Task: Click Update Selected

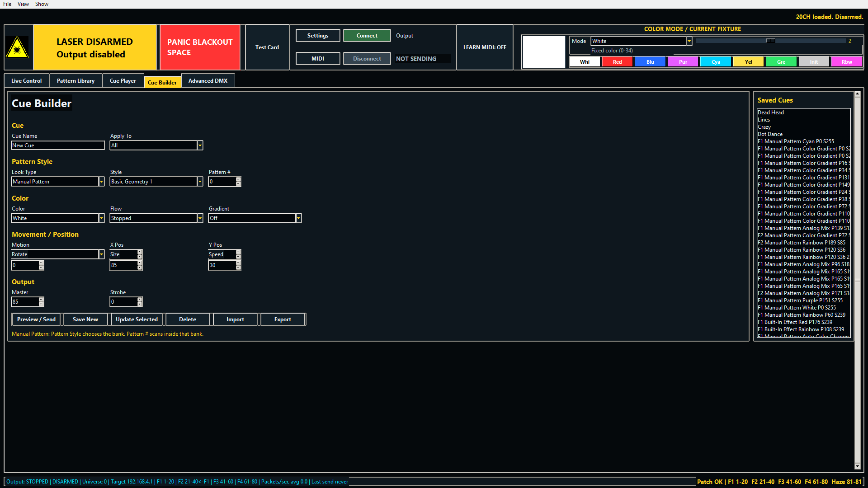Action: click(x=137, y=319)
